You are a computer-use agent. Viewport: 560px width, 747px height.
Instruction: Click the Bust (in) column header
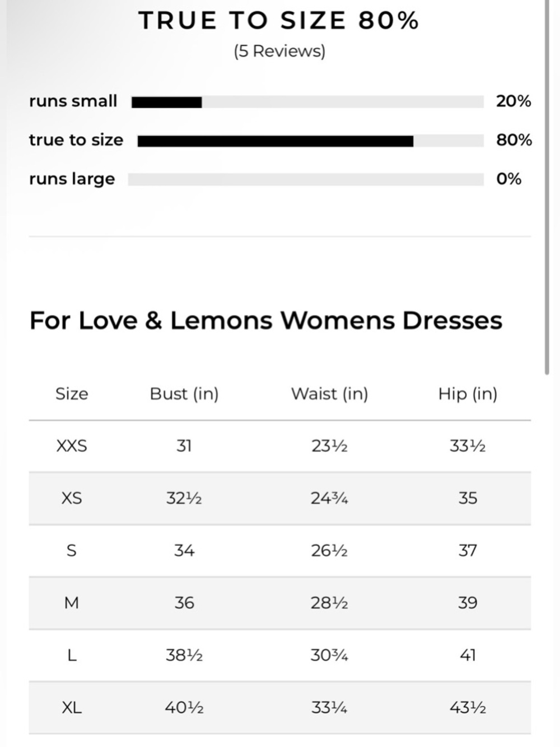pos(184,394)
